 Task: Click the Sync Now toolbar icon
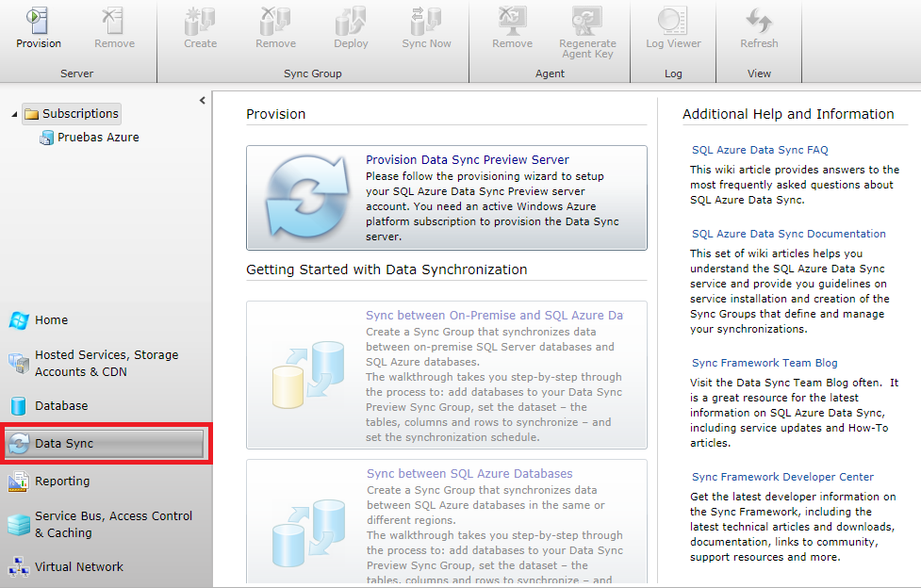click(x=426, y=19)
